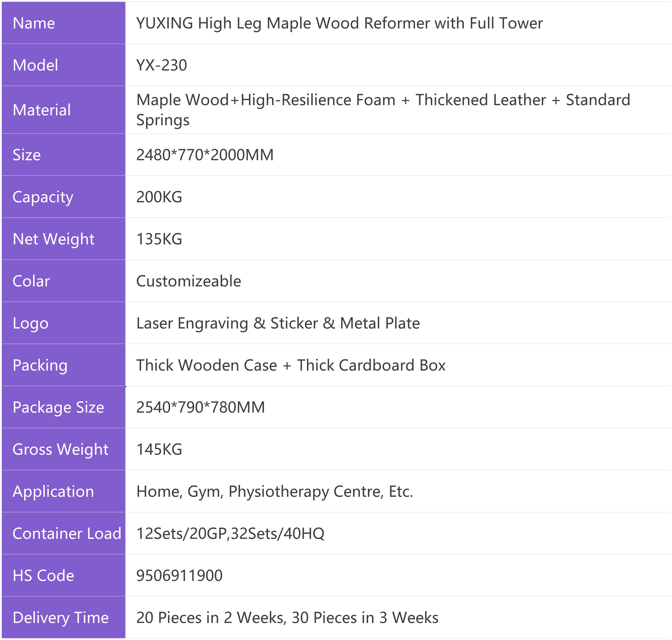Select the gross weight value '145KG'
Screen dimensions: 672x640
click(x=159, y=449)
